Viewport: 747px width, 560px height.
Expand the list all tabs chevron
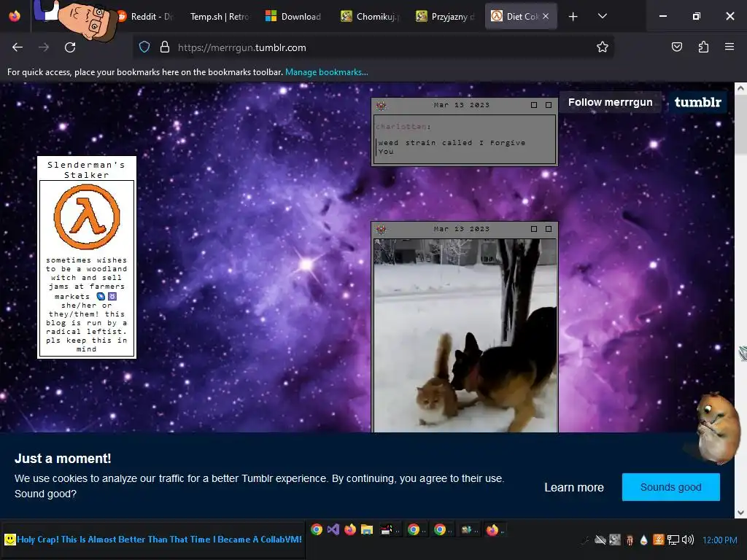602,16
